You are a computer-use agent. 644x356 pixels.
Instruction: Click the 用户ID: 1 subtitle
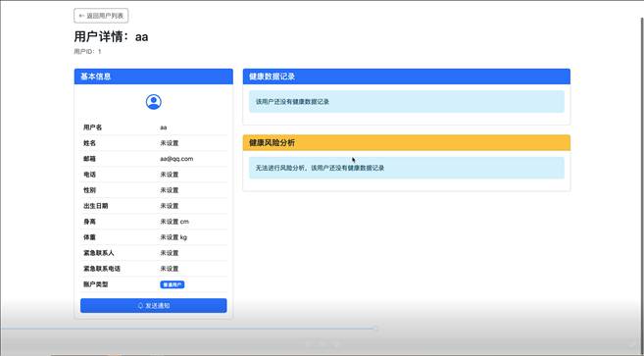point(87,51)
